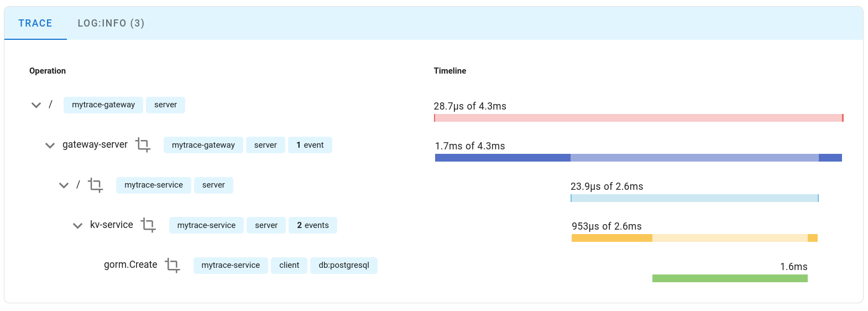868x311 pixels.
Task: Click the client tag on gorm.Create row
Action: [289, 265]
